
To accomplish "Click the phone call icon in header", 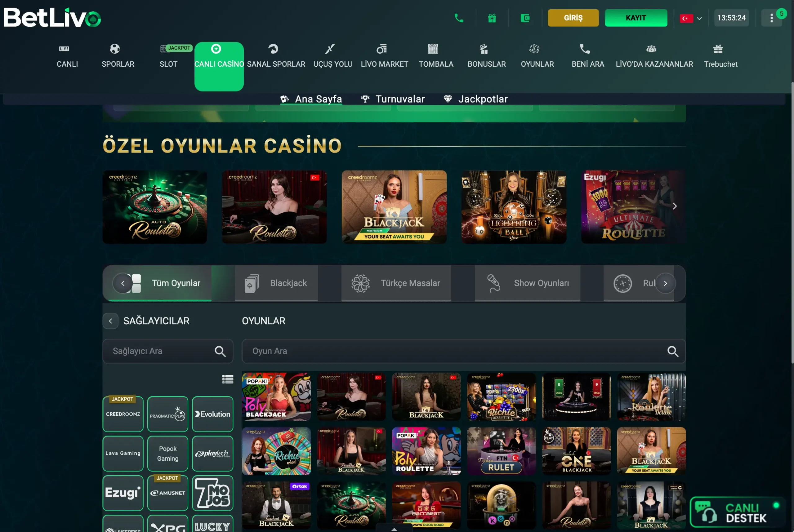I will pos(459,18).
